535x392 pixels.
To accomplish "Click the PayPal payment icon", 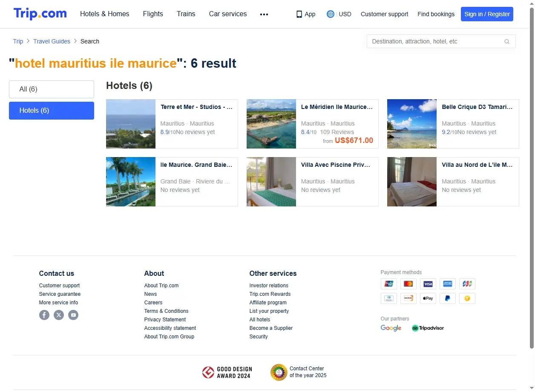I will 448,298.
